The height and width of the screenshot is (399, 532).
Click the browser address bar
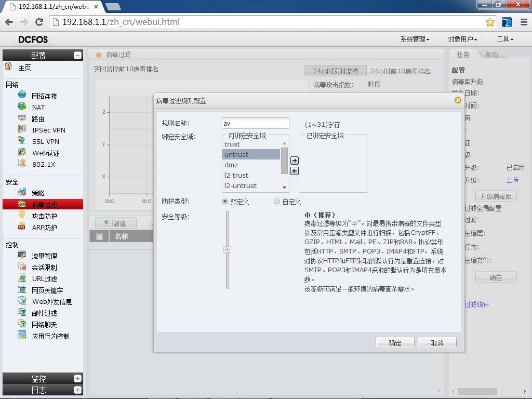coord(268,22)
